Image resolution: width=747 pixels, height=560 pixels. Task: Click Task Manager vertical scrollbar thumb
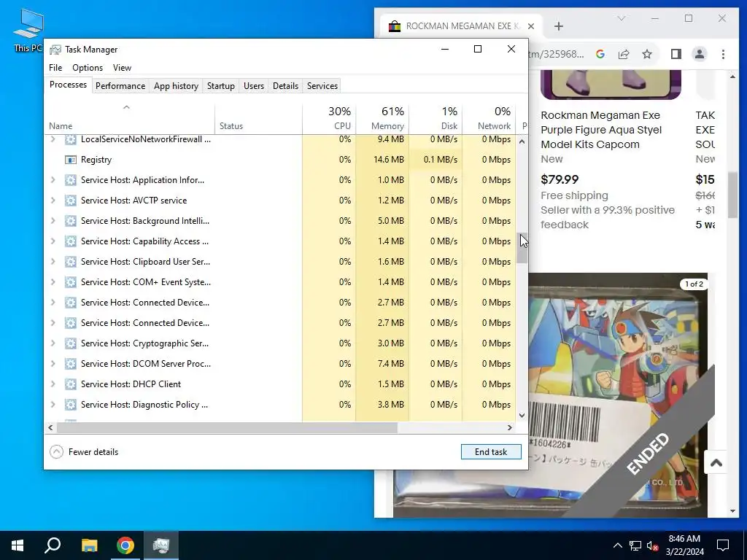point(522,248)
